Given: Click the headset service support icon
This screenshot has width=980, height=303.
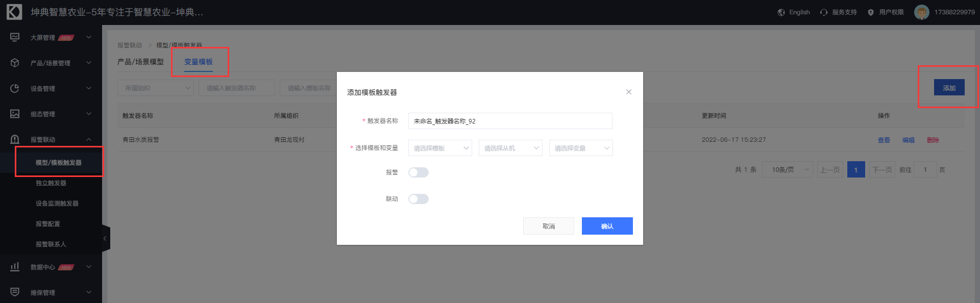Looking at the screenshot, I should click(824, 12).
